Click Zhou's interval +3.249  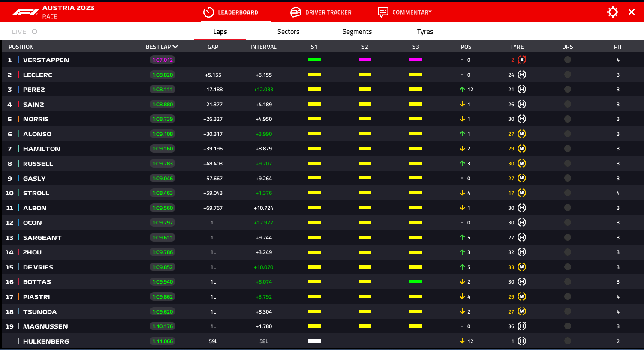tap(264, 252)
